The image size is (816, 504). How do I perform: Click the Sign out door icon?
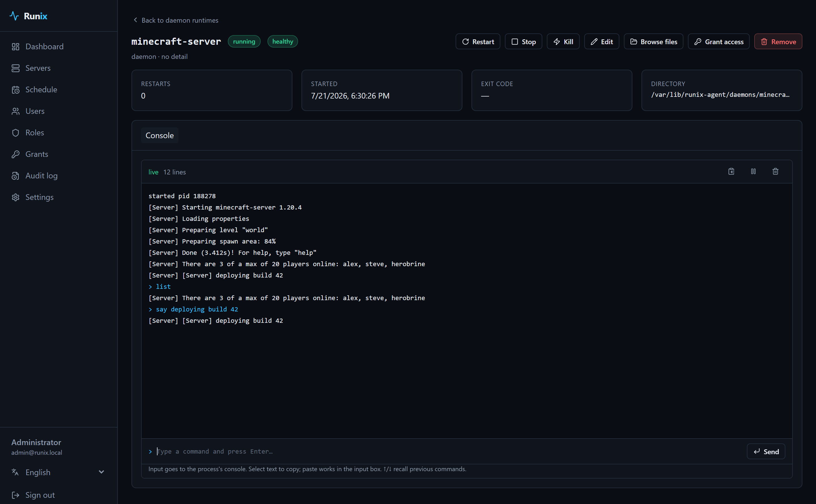(x=15, y=495)
